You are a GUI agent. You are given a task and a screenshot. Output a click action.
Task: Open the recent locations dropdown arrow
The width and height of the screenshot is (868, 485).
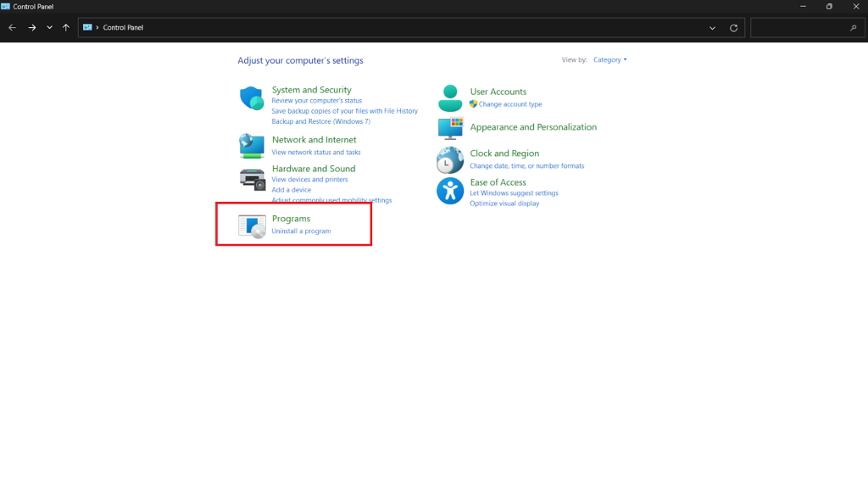pyautogui.click(x=49, y=28)
